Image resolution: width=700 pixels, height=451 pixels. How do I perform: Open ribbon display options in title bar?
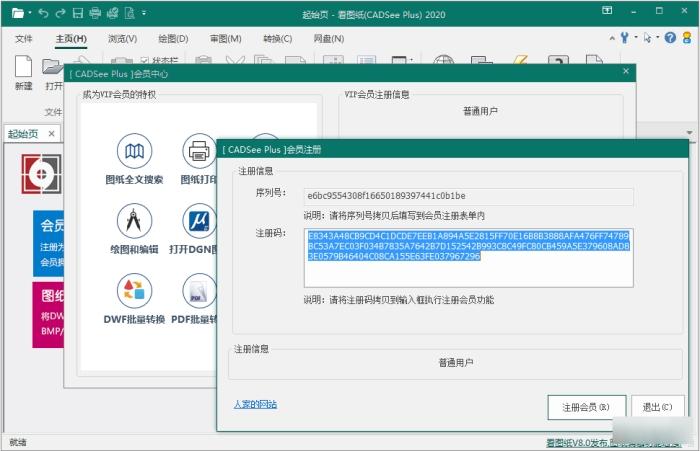pyautogui.click(x=607, y=11)
